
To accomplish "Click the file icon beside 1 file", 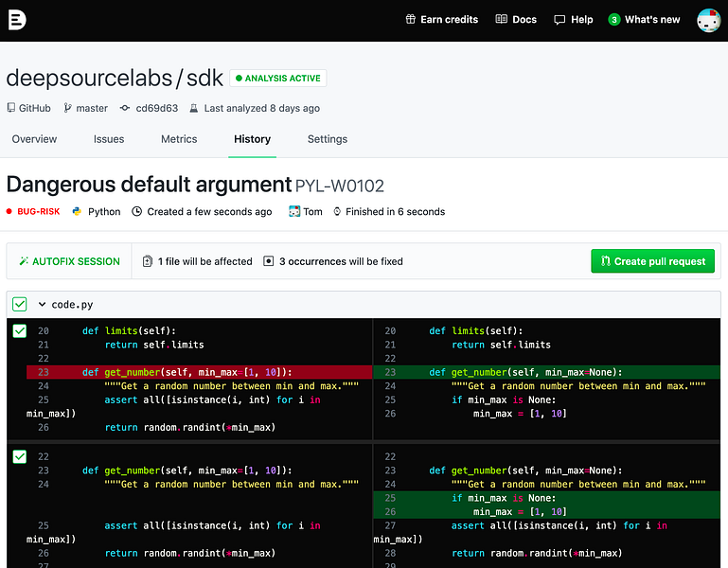I will point(148,261).
